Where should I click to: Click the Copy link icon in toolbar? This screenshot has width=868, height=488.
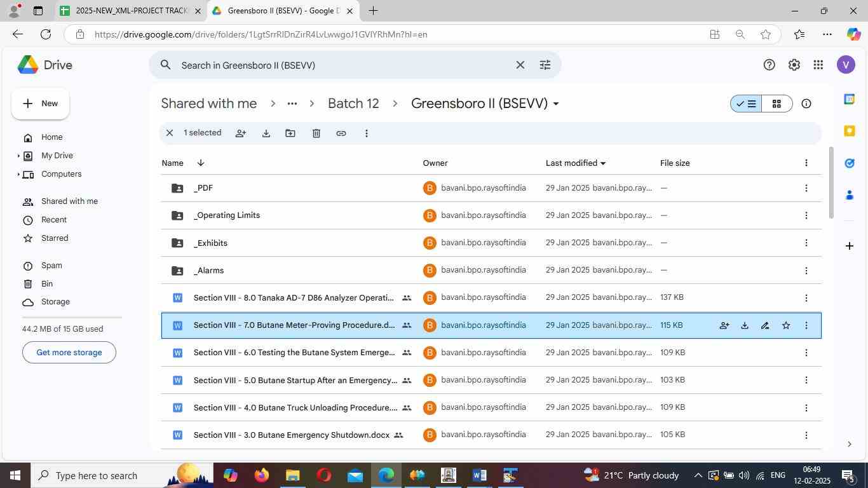coord(341,133)
